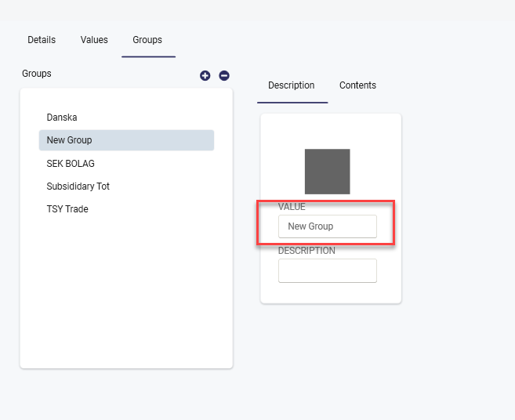
Task: Click blank card area below Description input
Action: tap(331, 293)
